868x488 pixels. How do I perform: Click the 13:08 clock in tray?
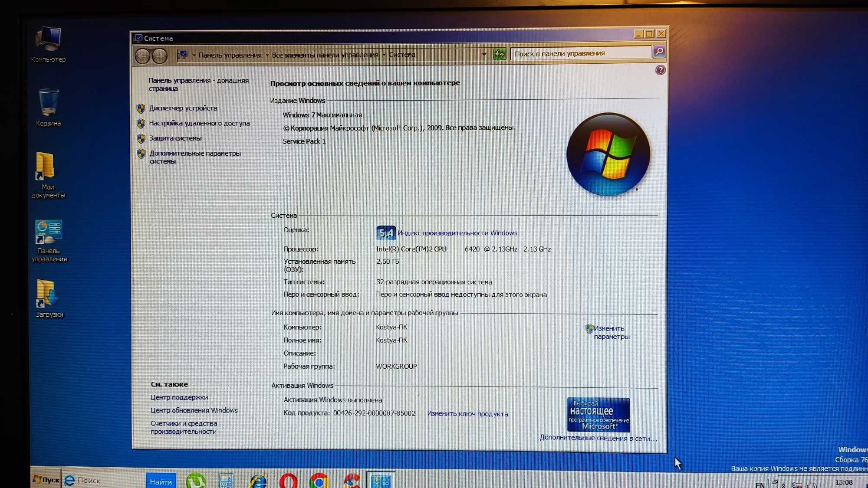[844, 482]
